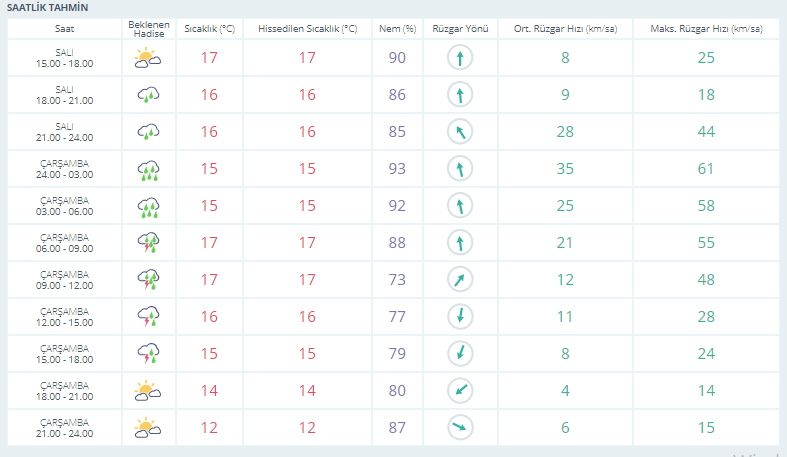Click southeast wind arrow for Çarşamba 21.00 - 24.00
This screenshot has width=787, height=457.
coord(460,428)
